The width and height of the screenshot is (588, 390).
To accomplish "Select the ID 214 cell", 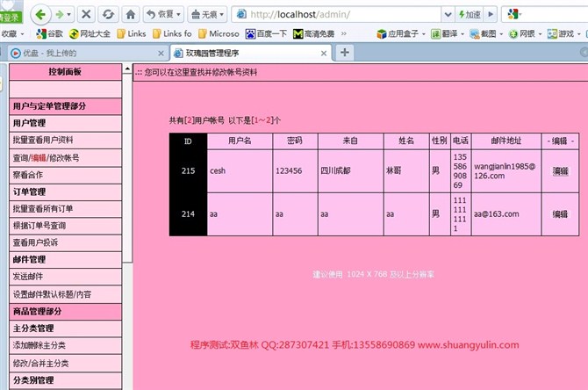I will pos(189,214).
